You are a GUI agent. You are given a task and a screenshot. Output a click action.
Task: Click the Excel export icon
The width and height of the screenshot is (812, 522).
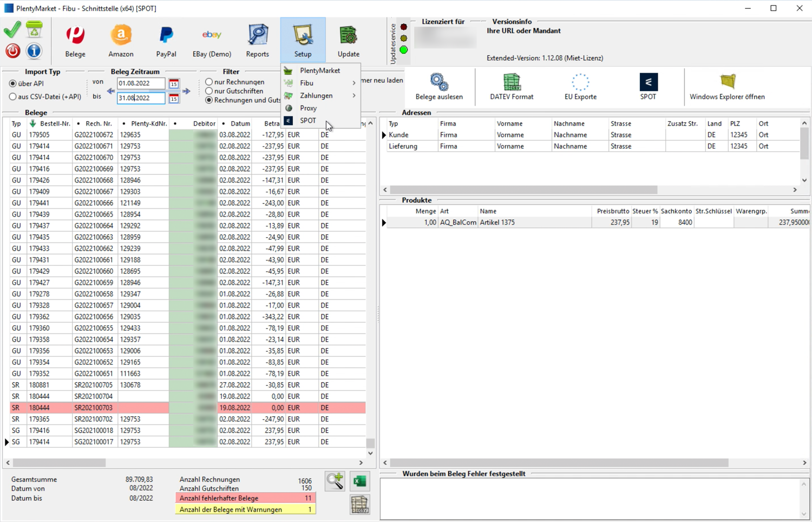(359, 481)
